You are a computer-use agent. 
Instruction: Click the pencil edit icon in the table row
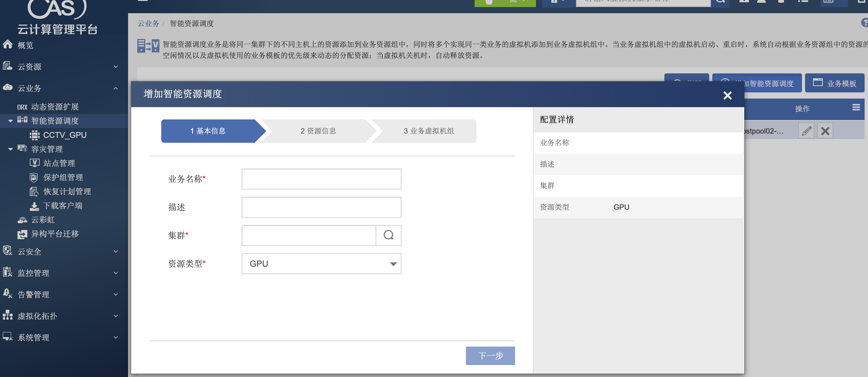pos(806,131)
